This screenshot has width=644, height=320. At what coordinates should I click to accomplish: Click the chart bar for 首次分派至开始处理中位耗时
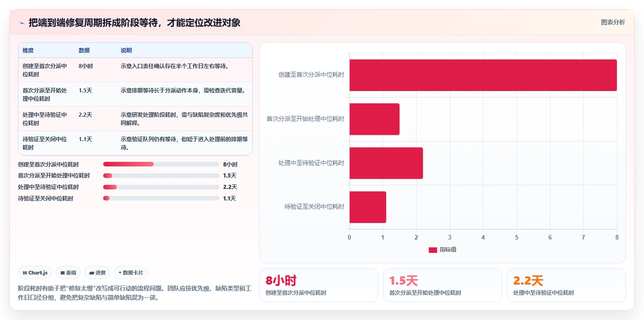374,119
